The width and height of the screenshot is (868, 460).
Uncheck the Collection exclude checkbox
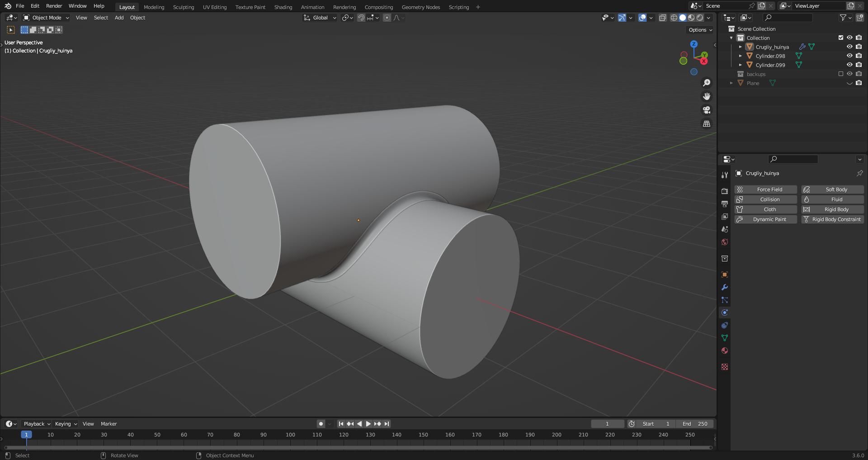[841, 38]
